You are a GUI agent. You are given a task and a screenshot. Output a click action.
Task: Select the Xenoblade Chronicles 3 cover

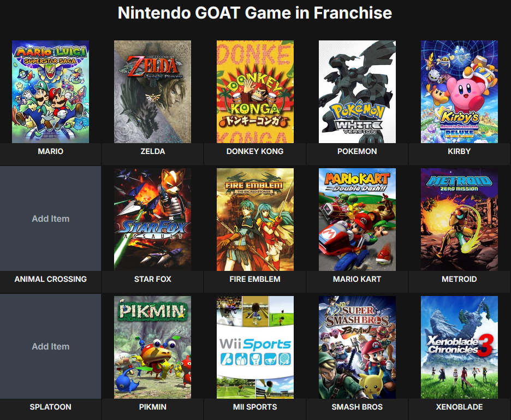point(459,347)
